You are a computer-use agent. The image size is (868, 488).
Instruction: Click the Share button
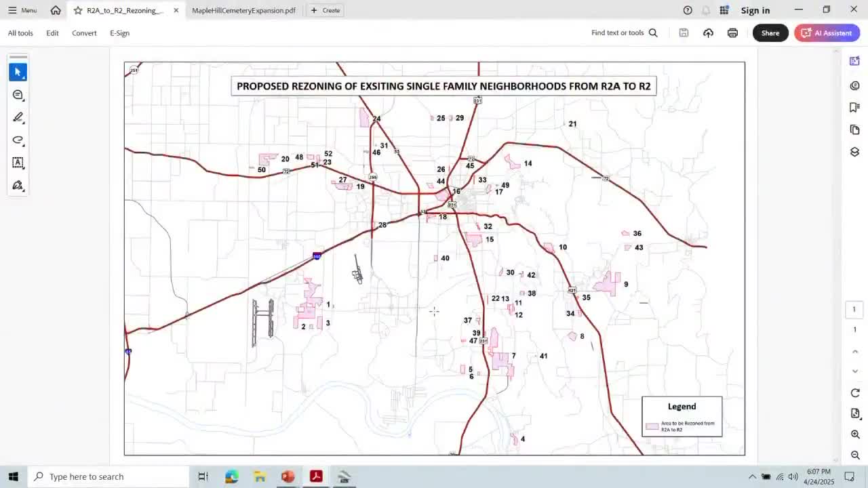(770, 33)
